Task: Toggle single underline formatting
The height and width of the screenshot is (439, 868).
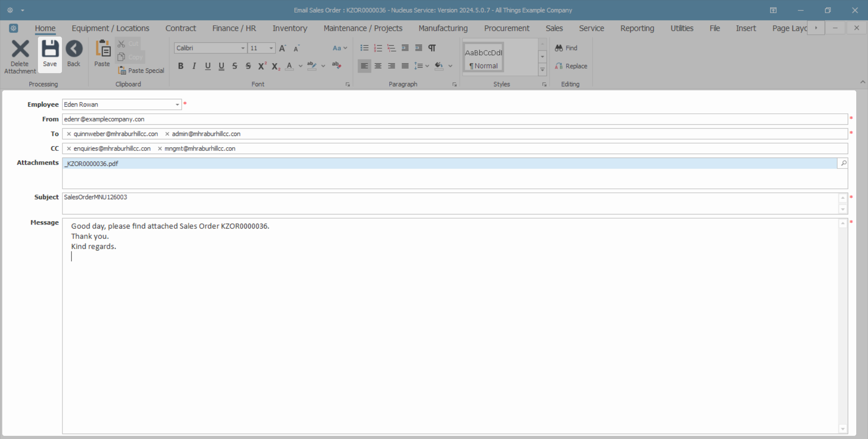Action: click(208, 66)
